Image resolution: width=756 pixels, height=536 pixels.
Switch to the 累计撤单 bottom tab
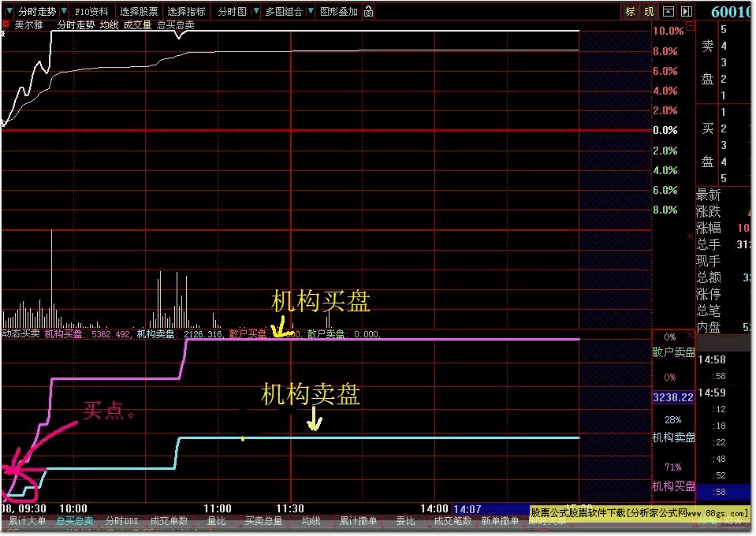pyautogui.click(x=358, y=521)
